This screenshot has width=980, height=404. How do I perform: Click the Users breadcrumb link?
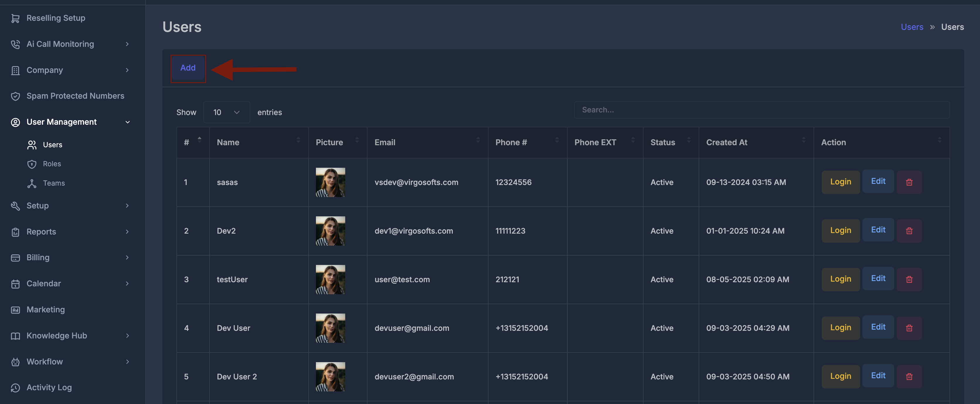pos(912,27)
